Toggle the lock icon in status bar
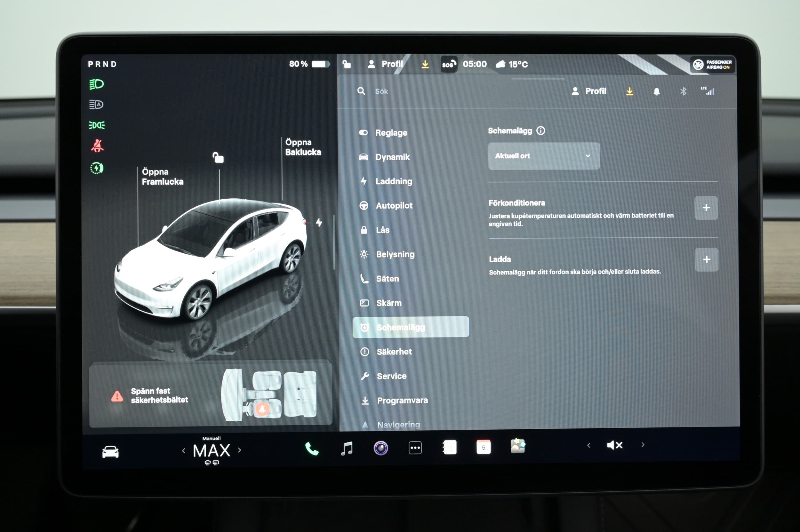The image size is (800, 532). (346, 64)
